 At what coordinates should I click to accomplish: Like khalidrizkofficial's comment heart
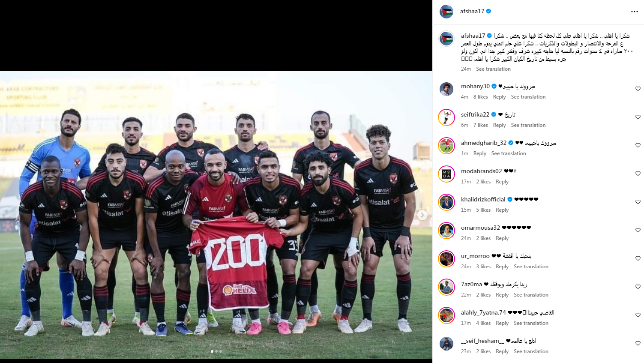638,202
